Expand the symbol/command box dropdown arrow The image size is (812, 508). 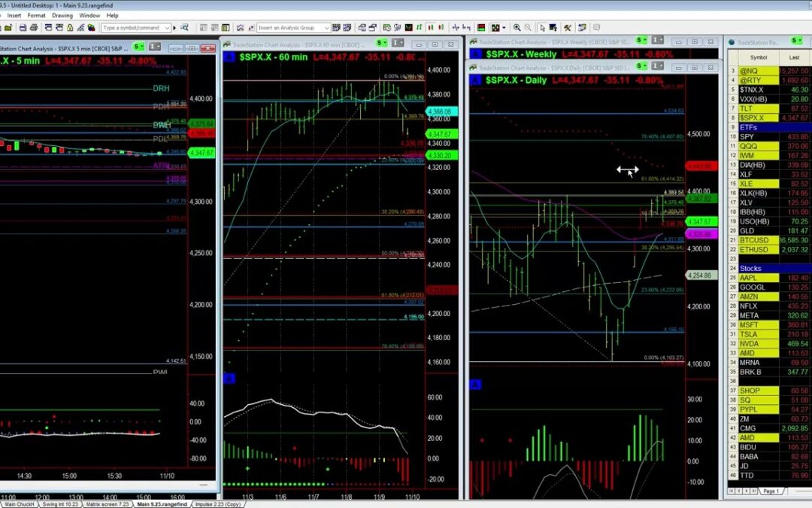[x=167, y=28]
